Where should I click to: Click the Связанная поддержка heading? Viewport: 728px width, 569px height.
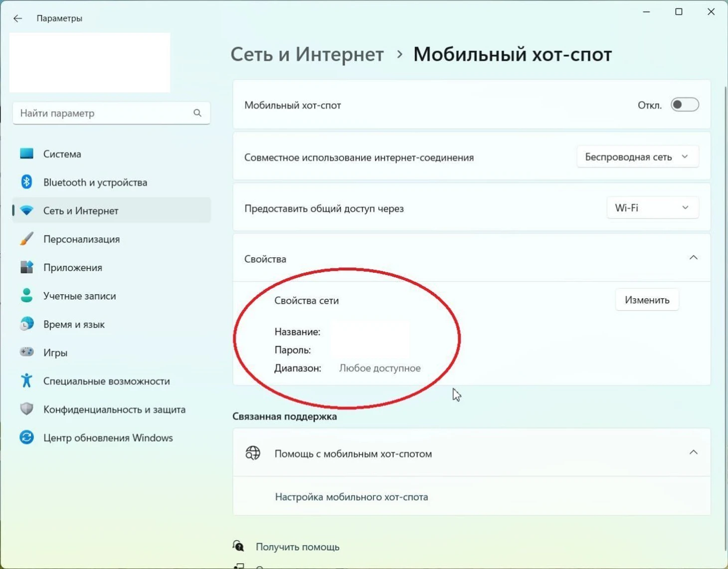coord(285,416)
